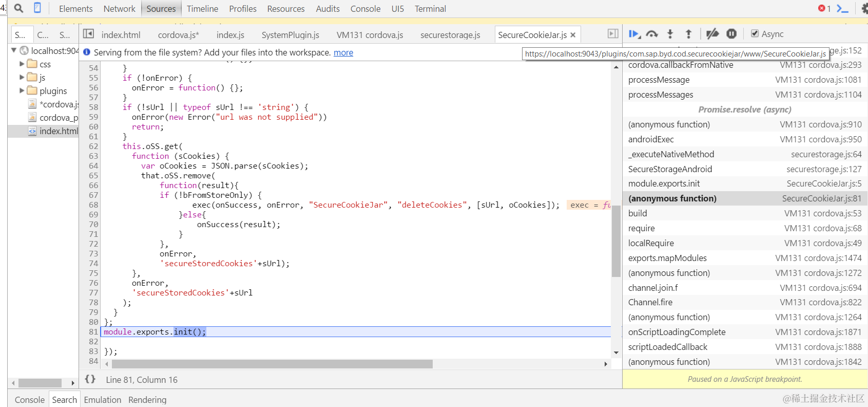Open the drawer Search tab
The height and width of the screenshot is (407, 868).
65,399
